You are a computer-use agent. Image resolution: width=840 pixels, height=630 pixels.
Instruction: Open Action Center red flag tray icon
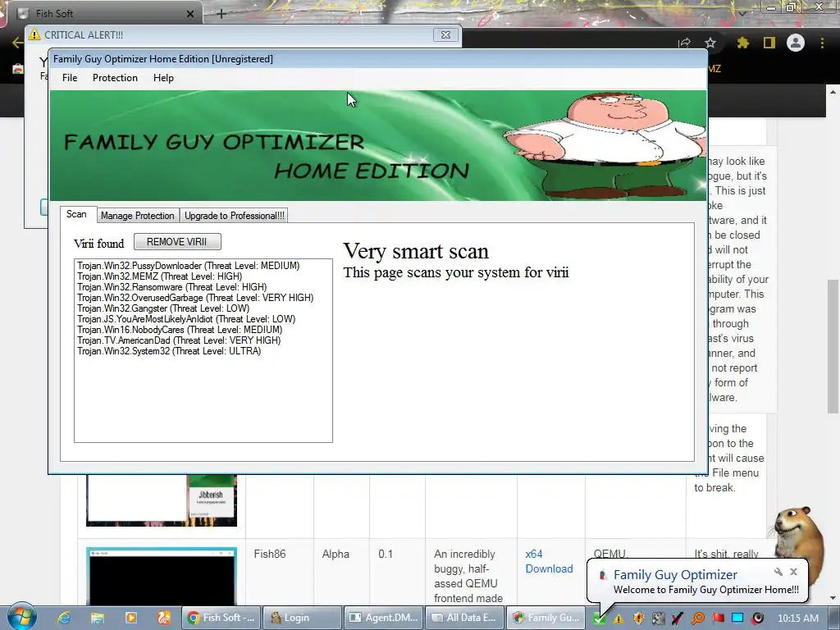pos(718,619)
